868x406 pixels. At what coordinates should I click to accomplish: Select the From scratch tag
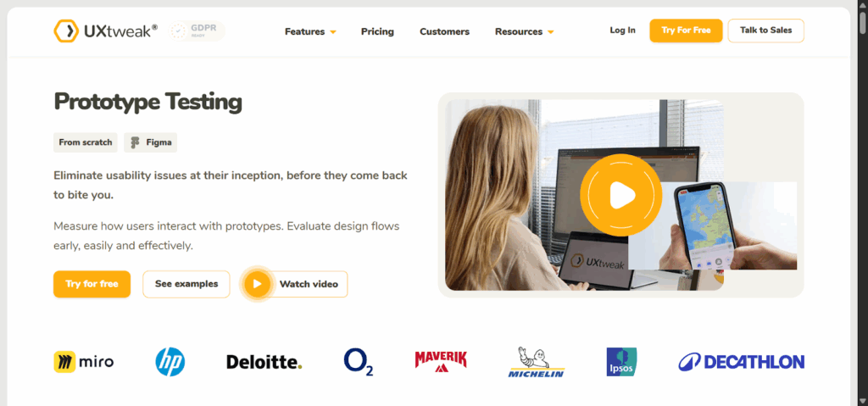[x=86, y=142]
